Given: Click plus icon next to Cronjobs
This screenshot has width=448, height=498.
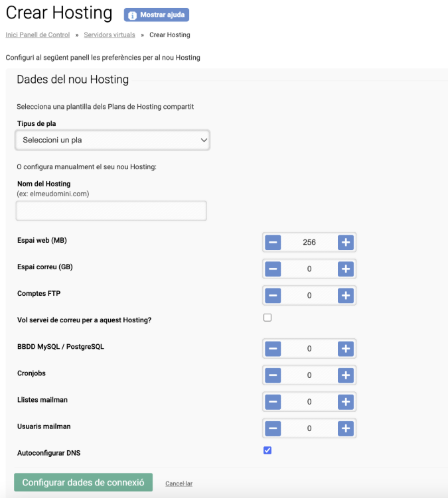Looking at the screenshot, I should (x=345, y=375).
